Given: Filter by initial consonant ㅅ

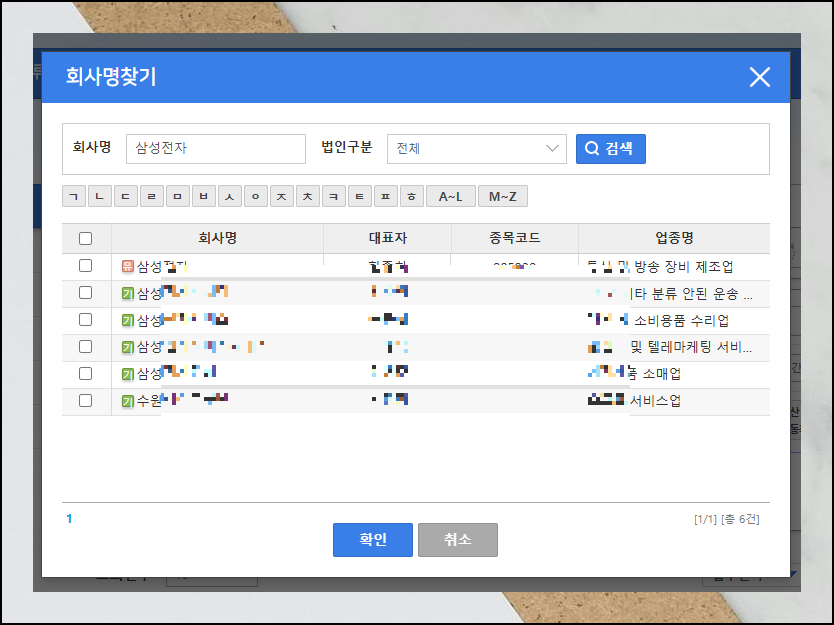Looking at the screenshot, I should point(230,196).
